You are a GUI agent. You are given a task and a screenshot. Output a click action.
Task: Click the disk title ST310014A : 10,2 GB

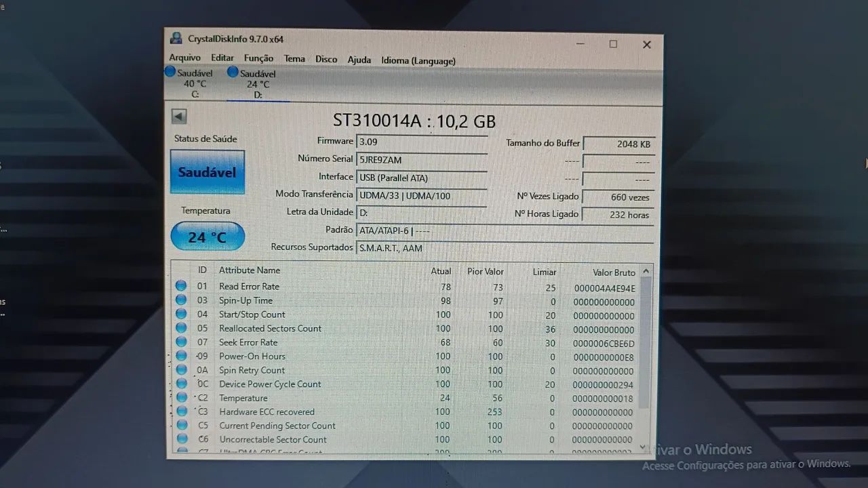coord(414,121)
